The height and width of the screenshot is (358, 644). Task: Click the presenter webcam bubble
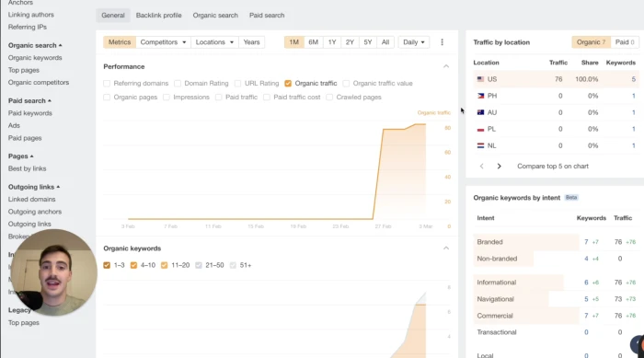click(x=53, y=272)
